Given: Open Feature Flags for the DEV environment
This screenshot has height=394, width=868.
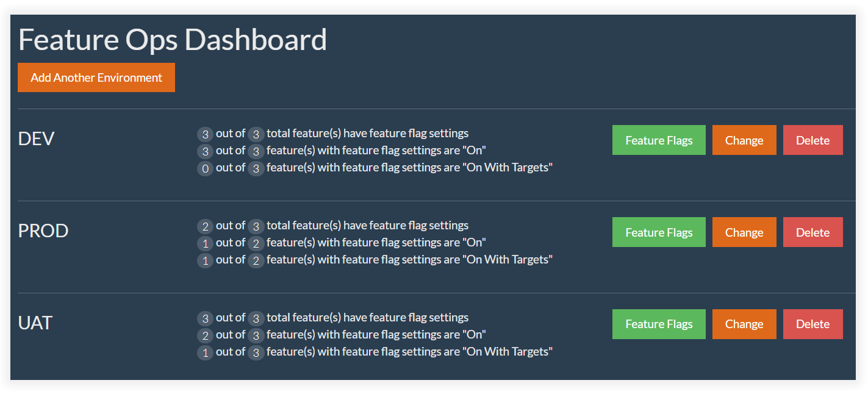Looking at the screenshot, I should point(659,140).
